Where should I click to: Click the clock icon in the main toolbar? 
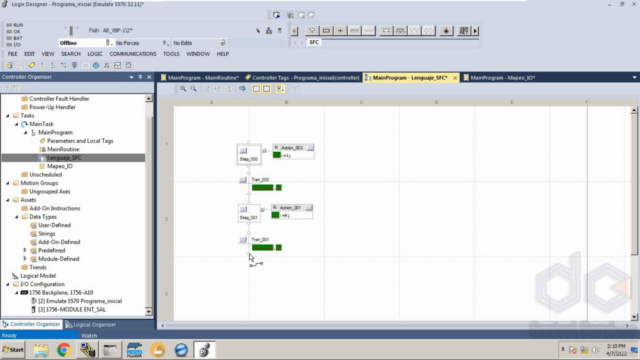pyautogui.click(x=96, y=65)
